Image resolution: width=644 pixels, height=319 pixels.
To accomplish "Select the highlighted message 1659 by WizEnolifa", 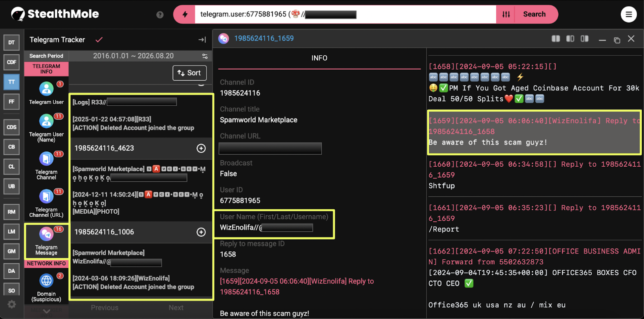I will pyautogui.click(x=534, y=132).
